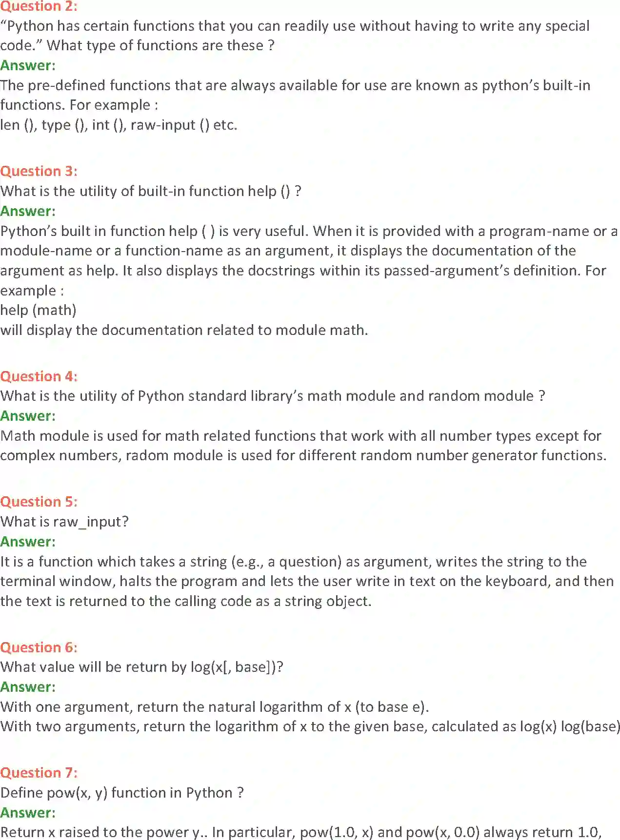Click the "Question 5:" heading
The height and width of the screenshot is (840, 620).
[x=39, y=502]
